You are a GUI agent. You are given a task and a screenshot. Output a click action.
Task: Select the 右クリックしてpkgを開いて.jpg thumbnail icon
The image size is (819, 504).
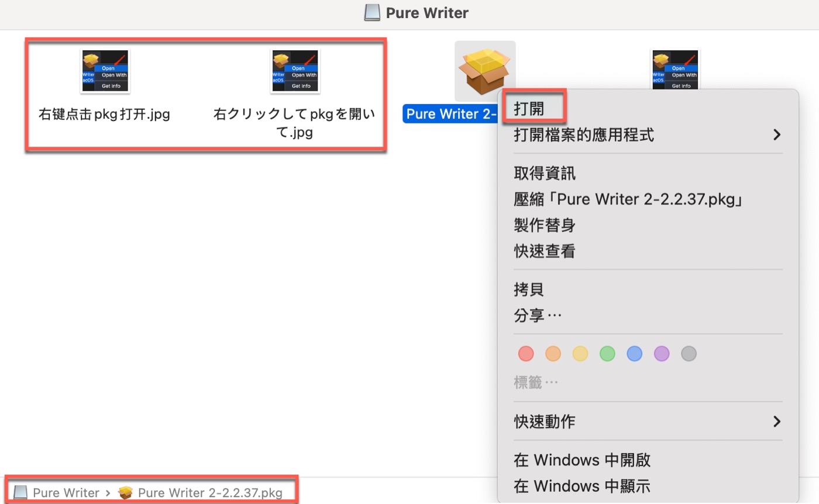(295, 70)
